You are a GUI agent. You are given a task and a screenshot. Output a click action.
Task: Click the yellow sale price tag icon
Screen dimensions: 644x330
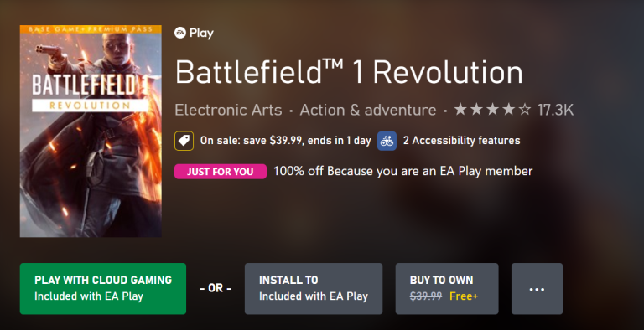[184, 141]
